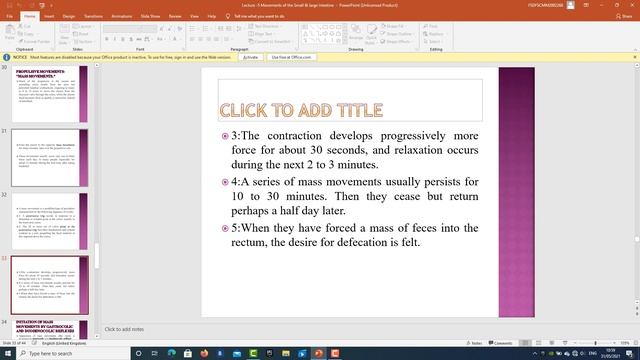The width and height of the screenshot is (640, 360).
Task: Click the Click to add notes area
Action: (124, 329)
